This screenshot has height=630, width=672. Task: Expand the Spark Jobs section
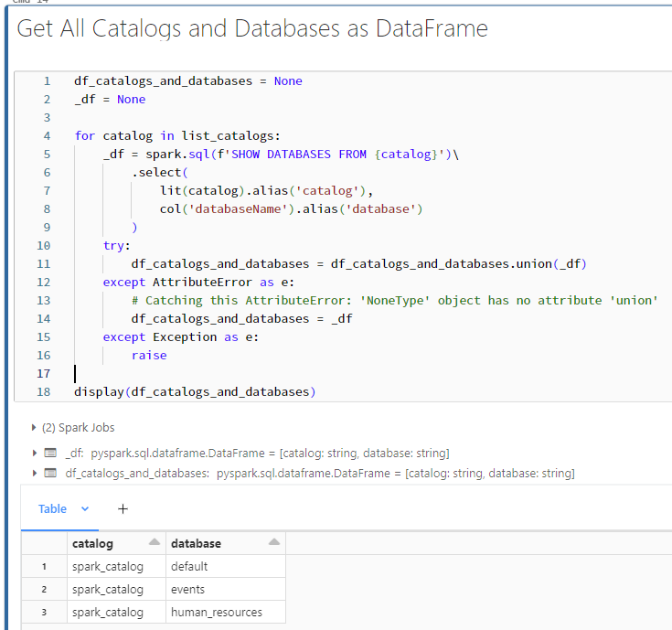point(35,427)
